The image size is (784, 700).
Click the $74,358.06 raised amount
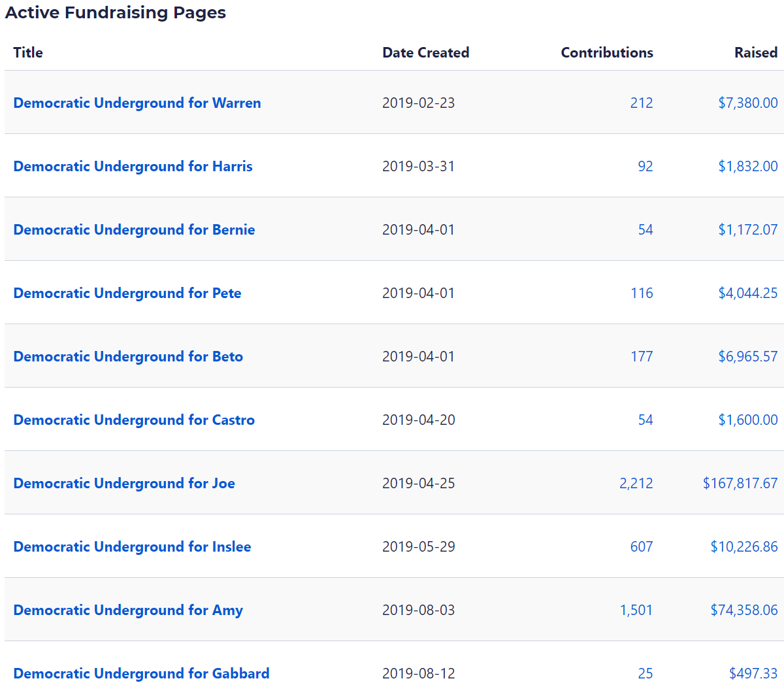(x=743, y=610)
